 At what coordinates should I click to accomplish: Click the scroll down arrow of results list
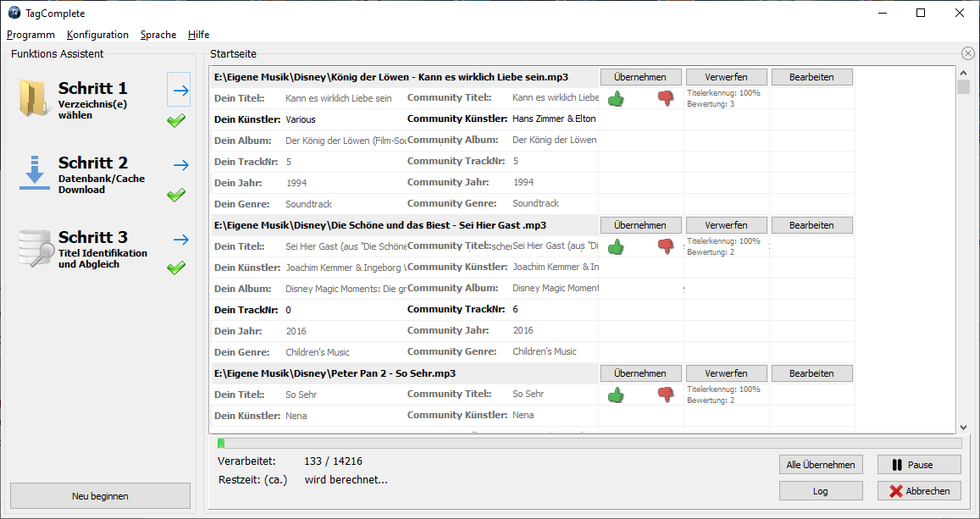point(963,428)
